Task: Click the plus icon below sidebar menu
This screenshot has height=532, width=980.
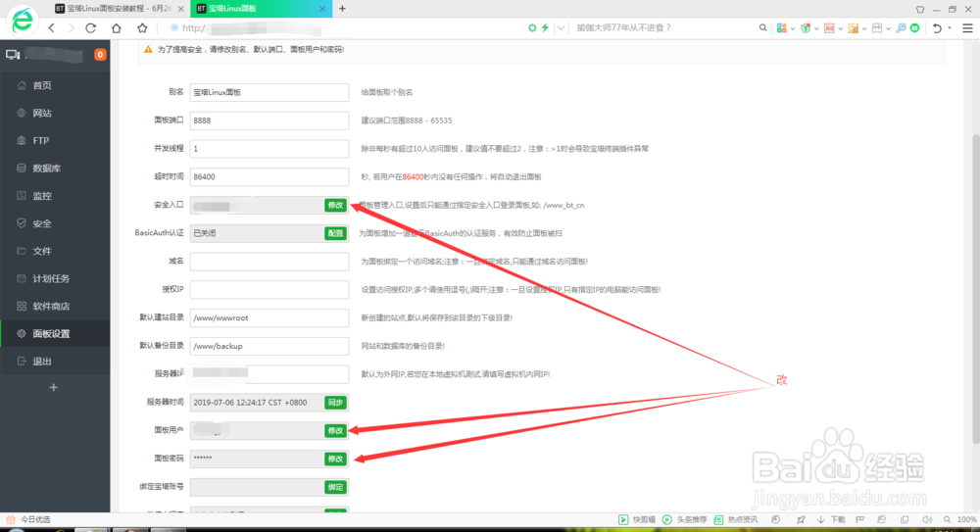Action: click(54, 388)
